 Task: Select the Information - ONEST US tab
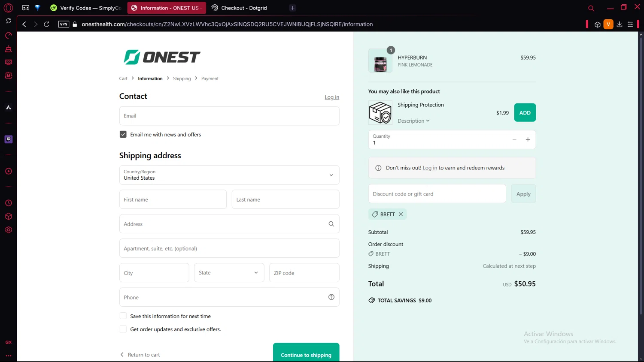(167, 8)
